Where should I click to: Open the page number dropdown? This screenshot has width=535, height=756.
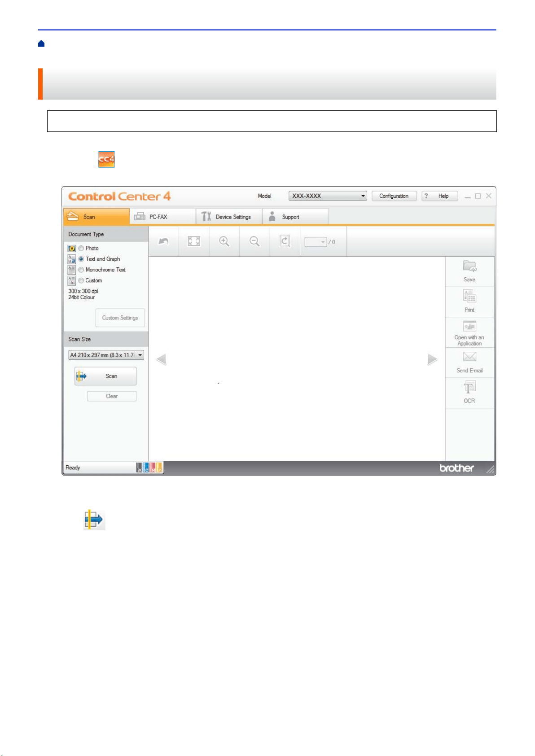tap(316, 242)
